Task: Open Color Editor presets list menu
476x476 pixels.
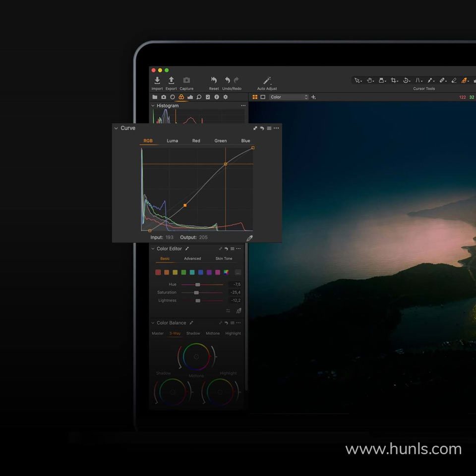Action: coord(232,248)
